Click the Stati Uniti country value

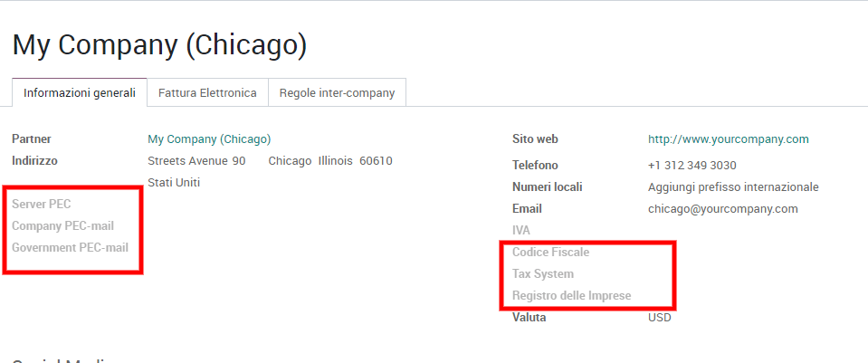174,183
